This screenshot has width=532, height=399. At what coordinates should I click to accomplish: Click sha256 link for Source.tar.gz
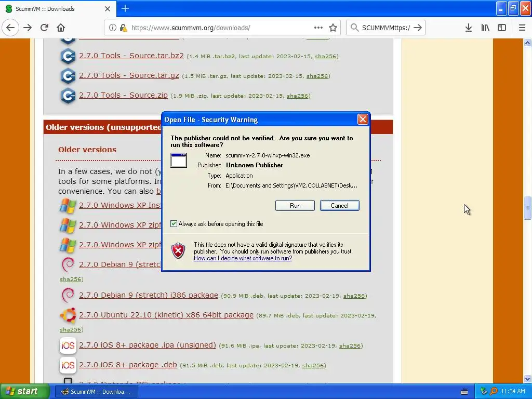click(x=317, y=76)
